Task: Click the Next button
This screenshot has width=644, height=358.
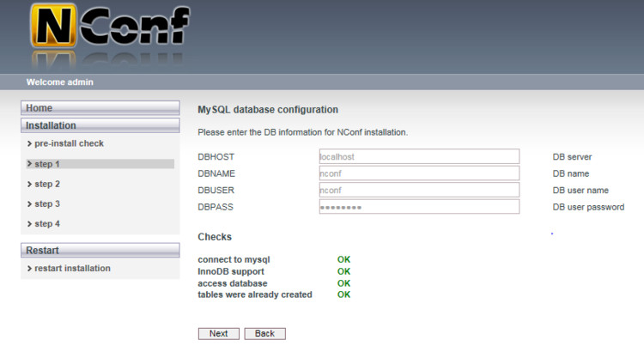Action: point(218,333)
